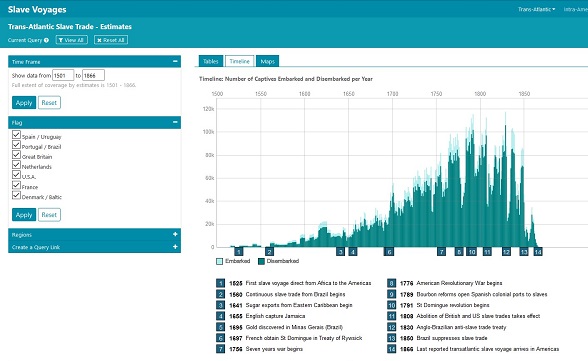Click timeline marker 10 on chart axis
The width and height of the screenshot is (588, 361).
click(471, 252)
